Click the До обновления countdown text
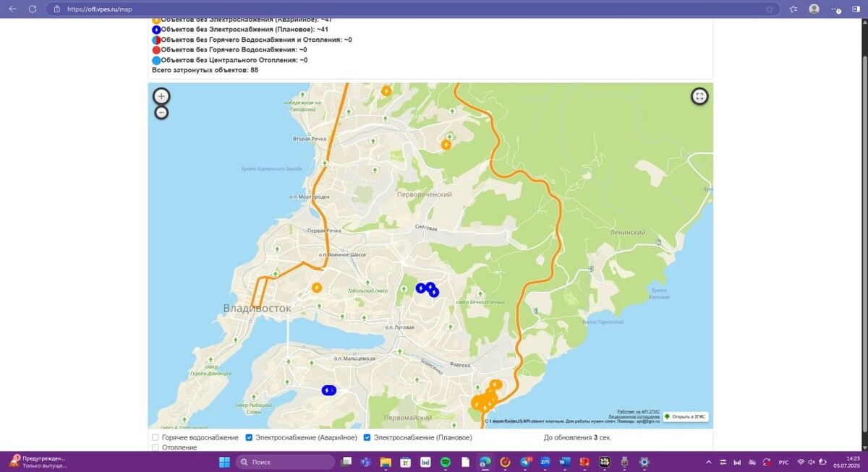868x472 pixels. [x=578, y=438]
